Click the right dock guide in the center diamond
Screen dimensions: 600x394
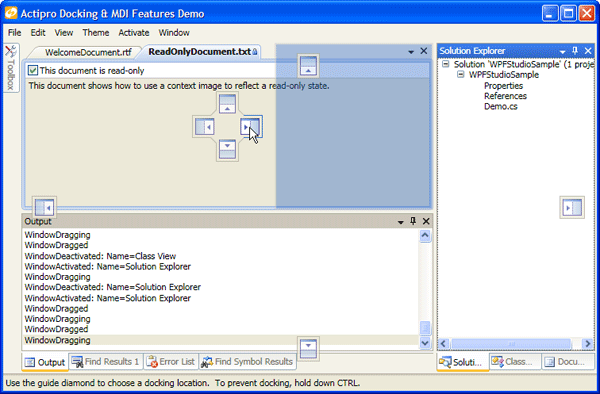click(251, 127)
